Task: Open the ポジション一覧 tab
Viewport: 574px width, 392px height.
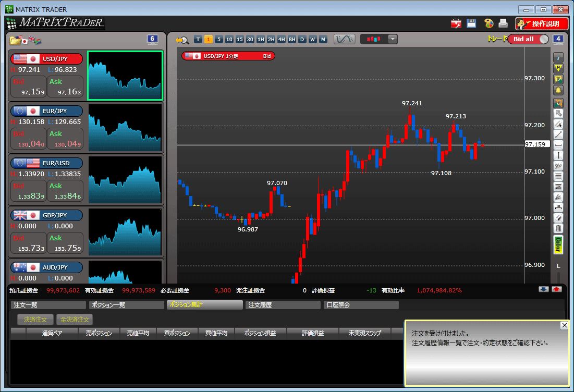Action: [x=127, y=305]
